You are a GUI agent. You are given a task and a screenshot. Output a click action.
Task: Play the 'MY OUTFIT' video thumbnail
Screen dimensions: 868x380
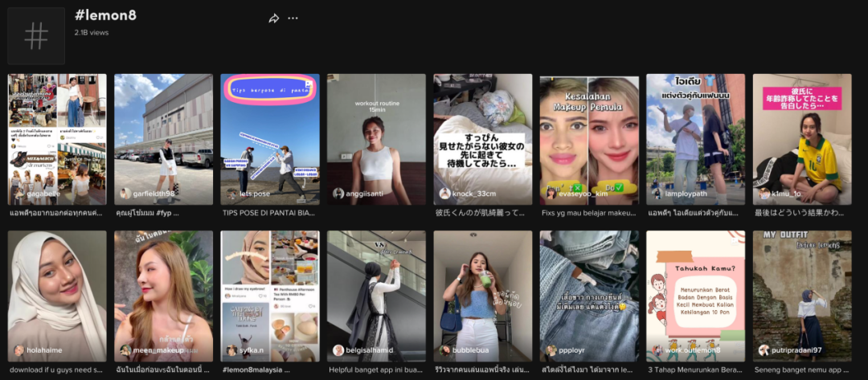(x=801, y=296)
